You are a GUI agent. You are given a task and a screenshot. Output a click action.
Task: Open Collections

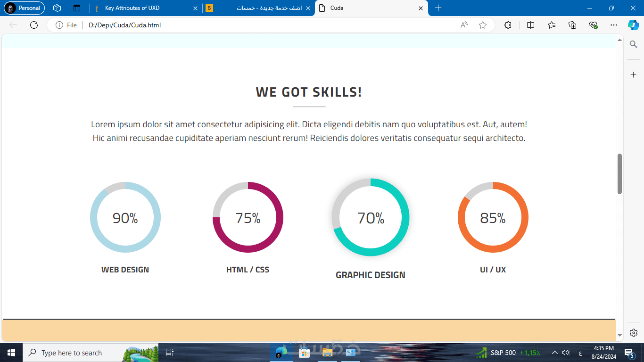(572, 25)
